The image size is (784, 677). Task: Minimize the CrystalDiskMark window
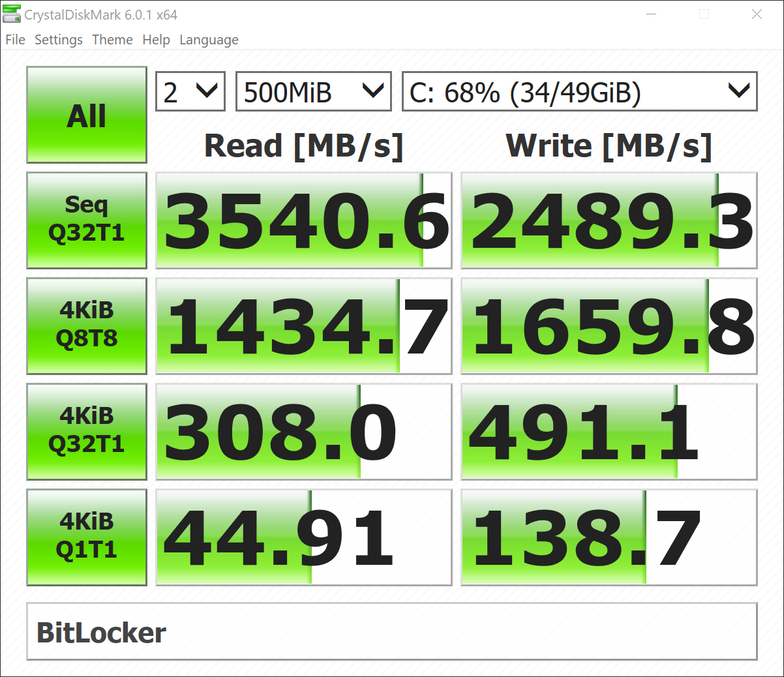tap(651, 14)
